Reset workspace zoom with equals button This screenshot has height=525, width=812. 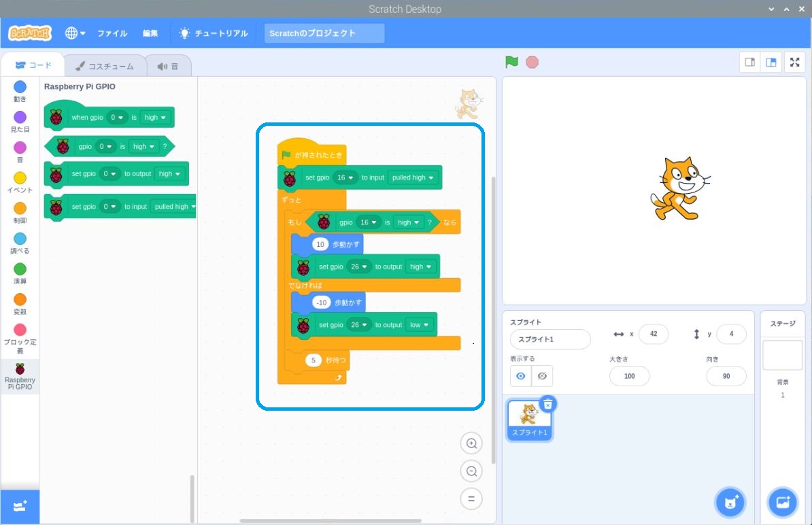(471, 499)
